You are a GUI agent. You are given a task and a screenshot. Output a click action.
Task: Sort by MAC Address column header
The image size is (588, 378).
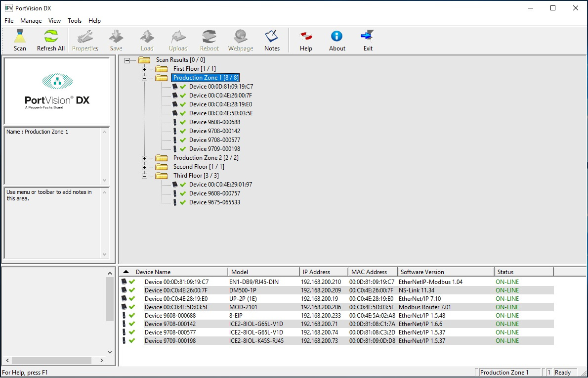click(373, 272)
